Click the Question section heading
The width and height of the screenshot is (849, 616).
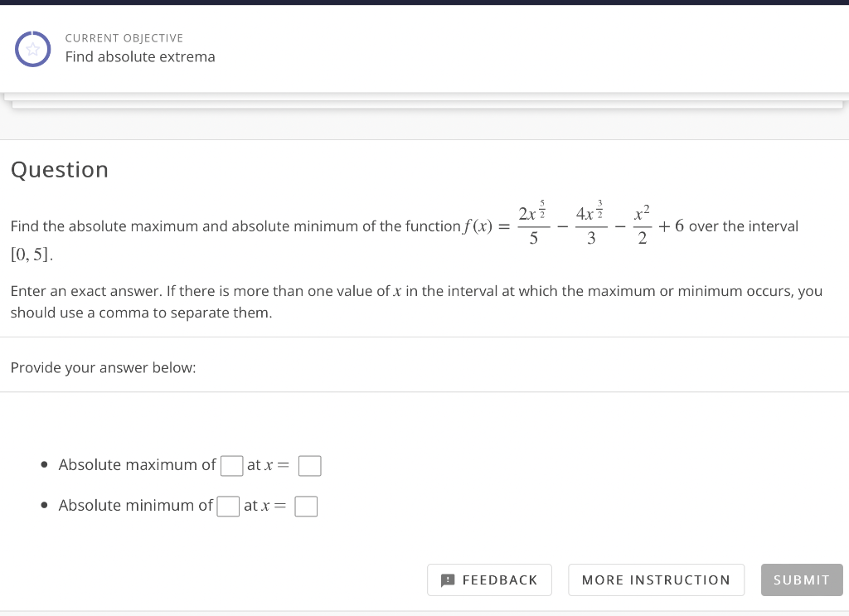pyautogui.click(x=59, y=169)
